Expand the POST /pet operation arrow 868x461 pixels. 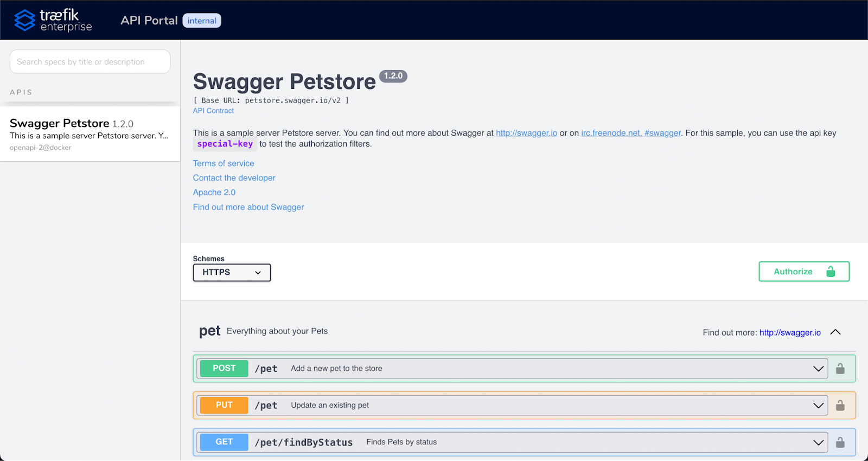(818, 369)
